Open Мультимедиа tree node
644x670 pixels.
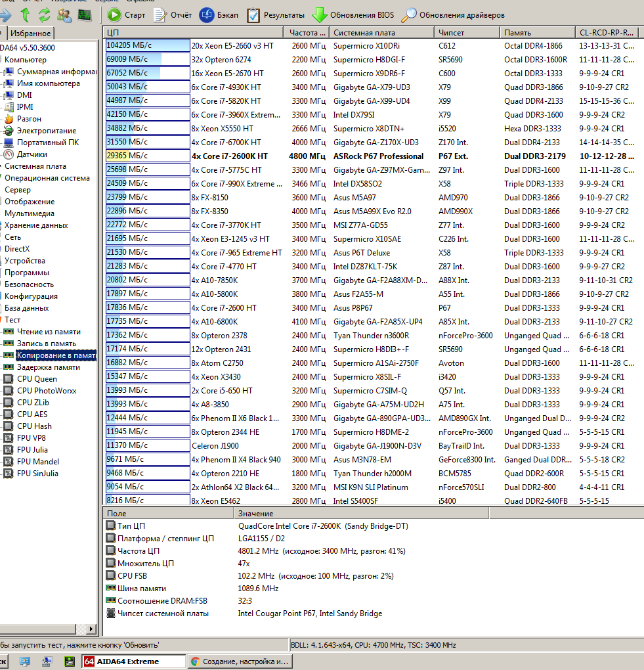point(29,213)
